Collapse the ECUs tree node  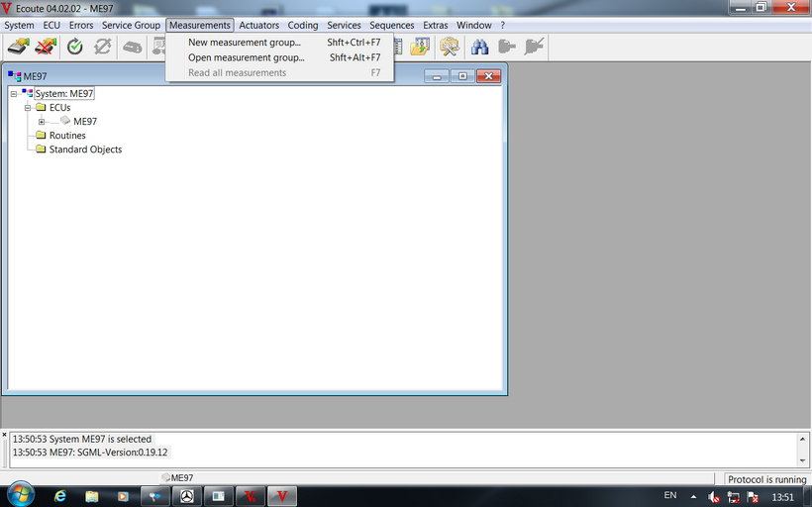(28, 108)
